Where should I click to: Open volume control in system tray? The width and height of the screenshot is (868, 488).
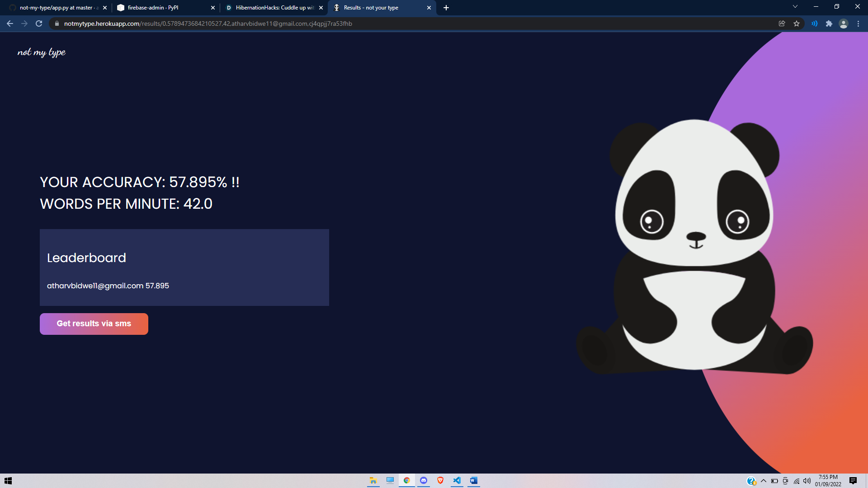point(807,481)
